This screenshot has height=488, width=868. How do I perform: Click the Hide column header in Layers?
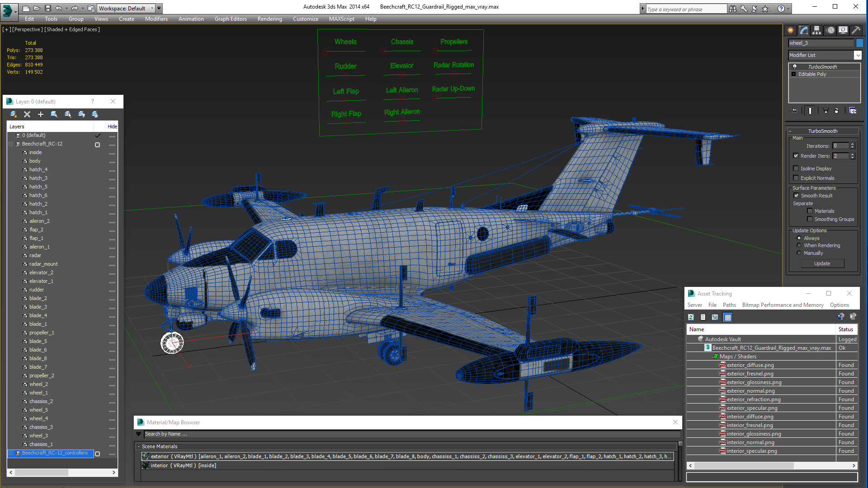click(x=112, y=127)
